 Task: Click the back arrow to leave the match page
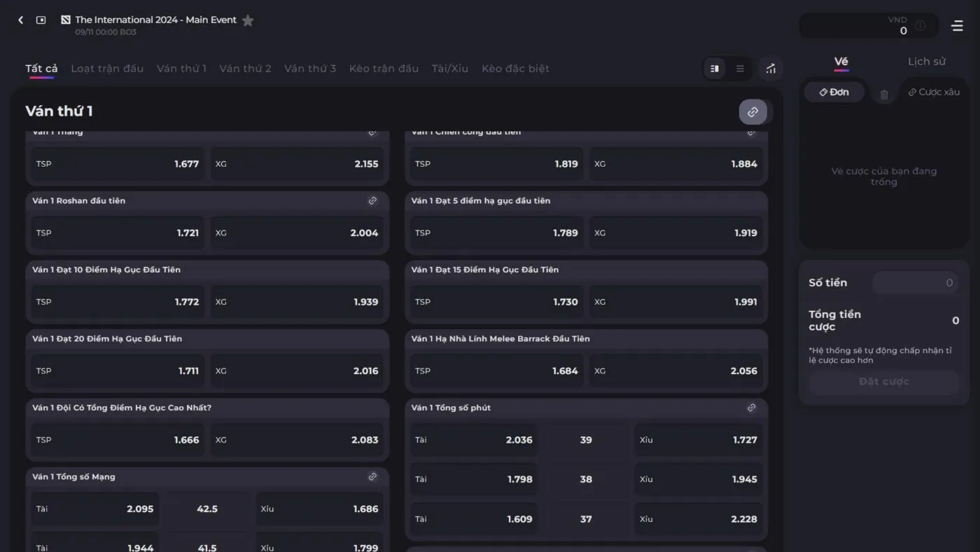pyautogui.click(x=20, y=20)
